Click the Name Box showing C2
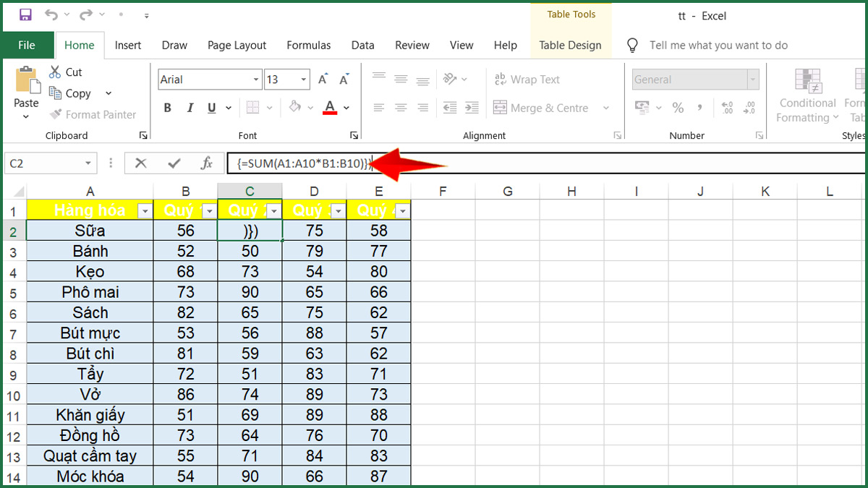Image resolution: width=868 pixels, height=488 pixels. click(x=43, y=163)
